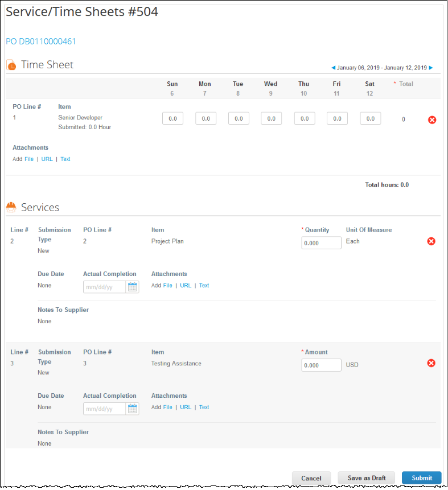Add File attachment for Project Plan
The width and height of the screenshot is (448, 490).
167,285
